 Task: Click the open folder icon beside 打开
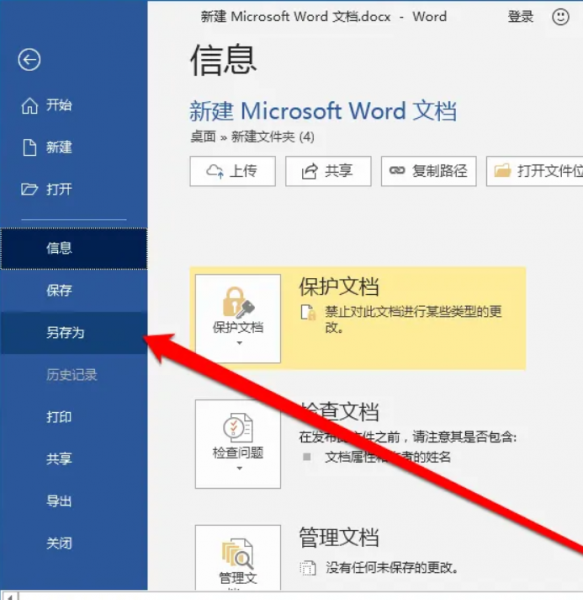tap(29, 189)
